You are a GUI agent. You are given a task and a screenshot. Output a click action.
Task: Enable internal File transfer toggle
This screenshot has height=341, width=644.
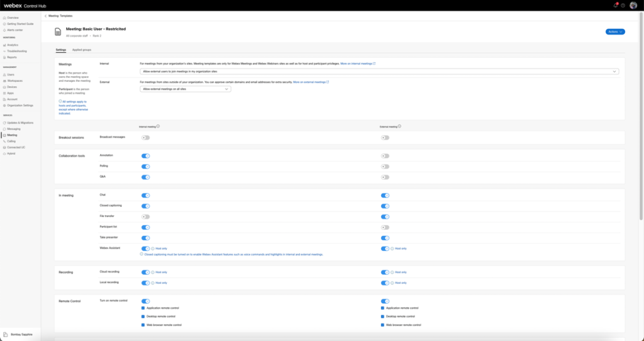click(145, 217)
